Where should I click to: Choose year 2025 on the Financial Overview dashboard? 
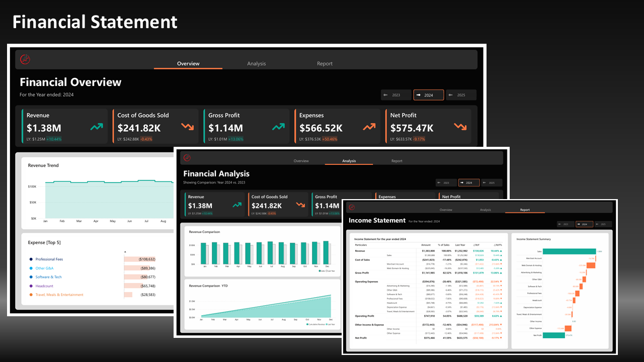pos(461,95)
